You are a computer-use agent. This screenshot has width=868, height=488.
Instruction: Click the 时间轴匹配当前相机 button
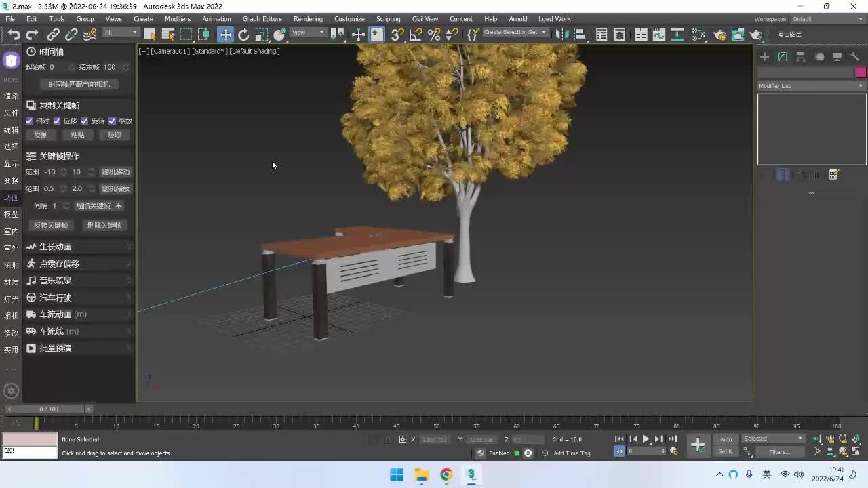click(79, 84)
